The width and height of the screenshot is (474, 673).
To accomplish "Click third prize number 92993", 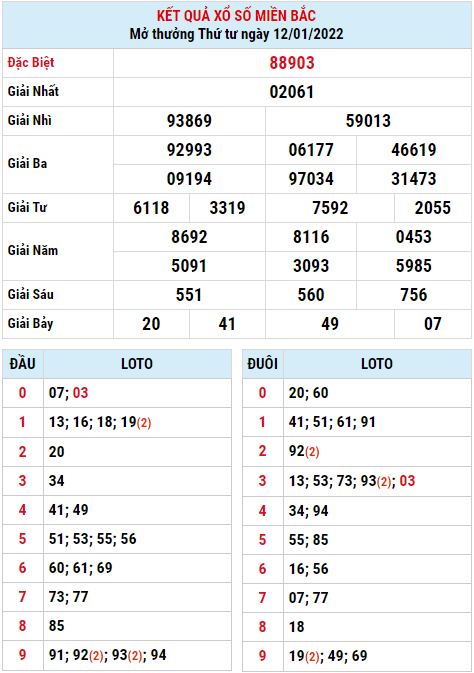I will point(189,150).
